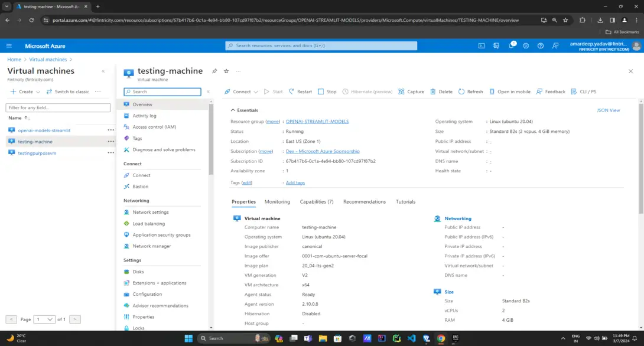This screenshot has width=644, height=346.
Task: Open Windows Start button
Action: (x=188, y=338)
